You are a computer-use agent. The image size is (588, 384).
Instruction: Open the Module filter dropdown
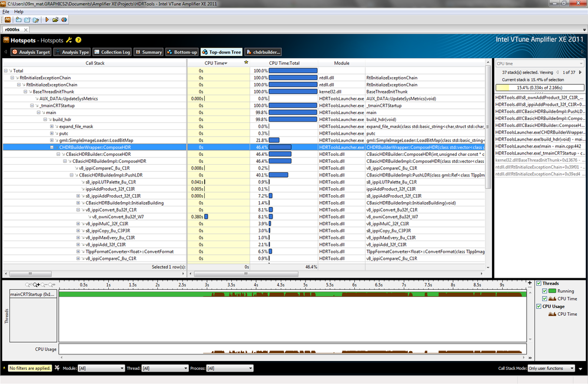tap(101, 368)
